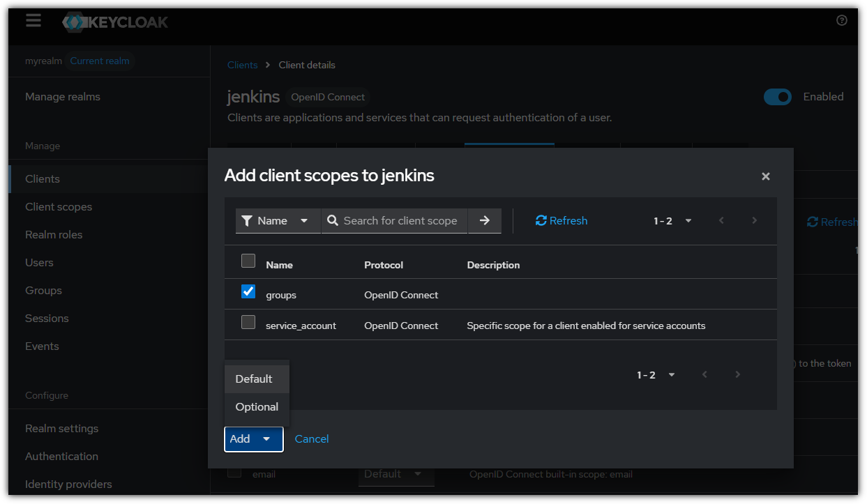
Task: Click the service_account description text
Action: (x=586, y=326)
